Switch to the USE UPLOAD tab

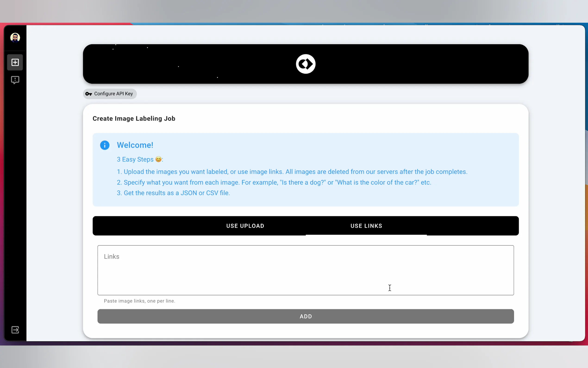245,226
